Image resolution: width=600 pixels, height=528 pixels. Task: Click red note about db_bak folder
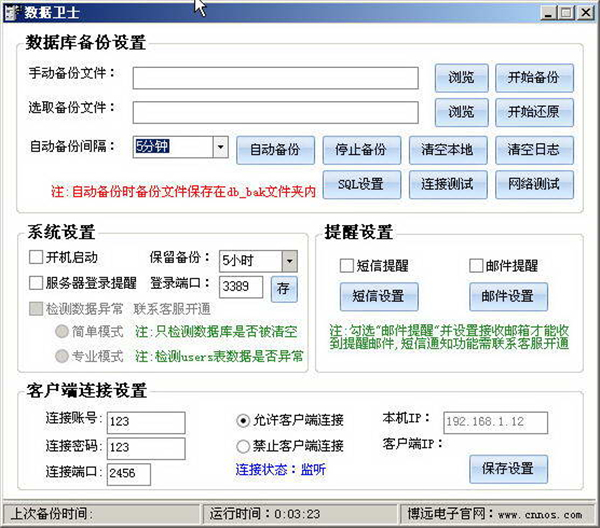coord(184,192)
